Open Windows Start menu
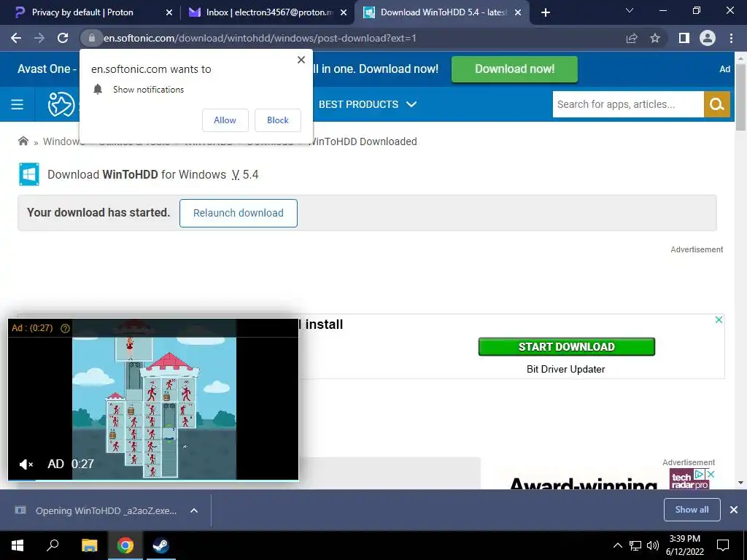 [18, 545]
